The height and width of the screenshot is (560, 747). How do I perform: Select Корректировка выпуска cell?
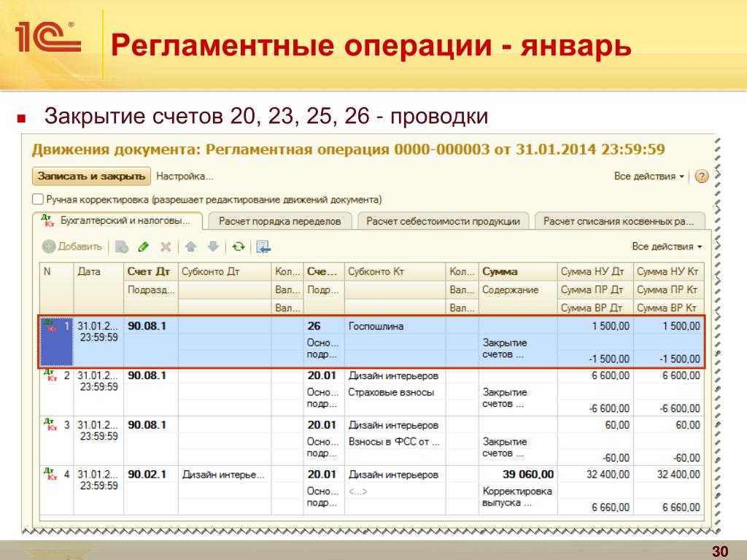(518, 497)
